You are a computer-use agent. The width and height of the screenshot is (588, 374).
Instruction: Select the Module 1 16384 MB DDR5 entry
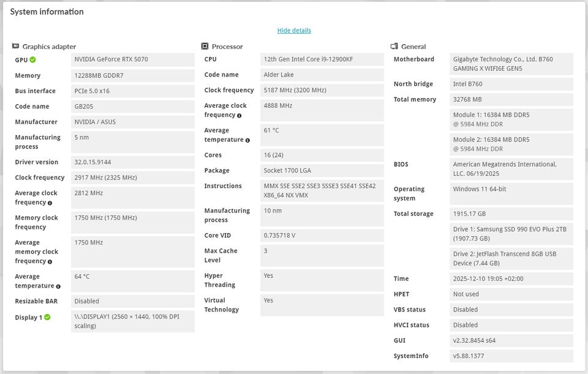coord(511,120)
